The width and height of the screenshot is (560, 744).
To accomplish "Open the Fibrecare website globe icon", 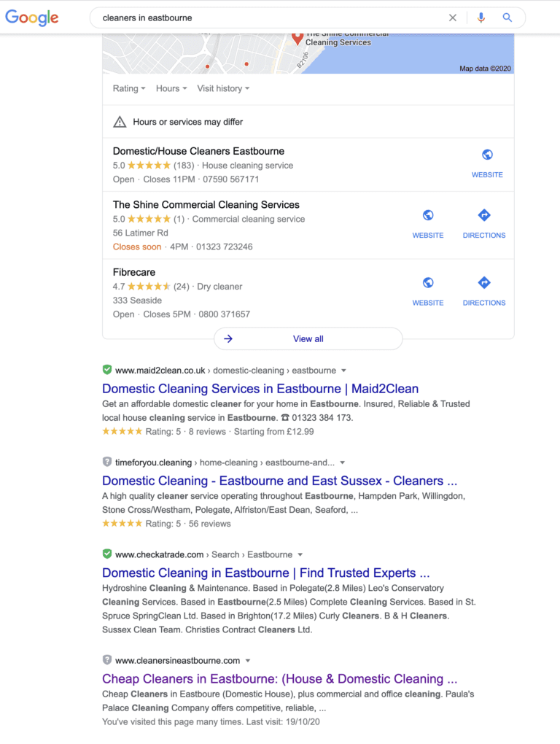I will click(x=428, y=283).
